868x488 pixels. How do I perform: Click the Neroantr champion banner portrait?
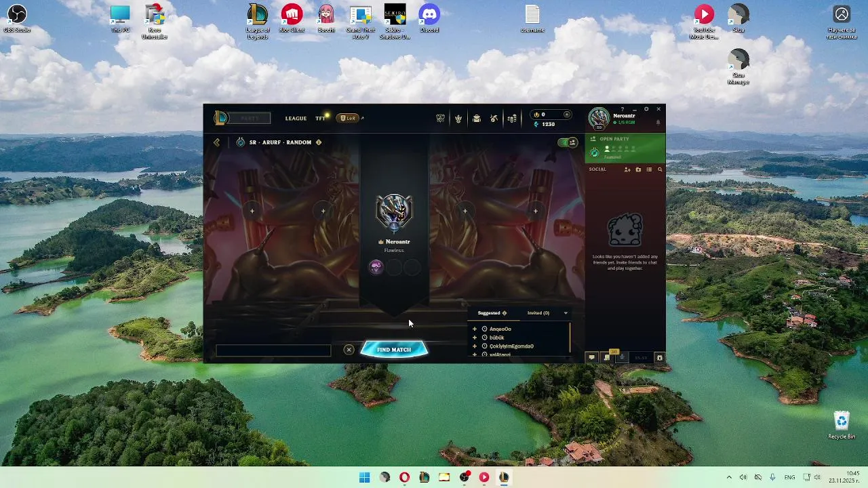pyautogui.click(x=394, y=211)
